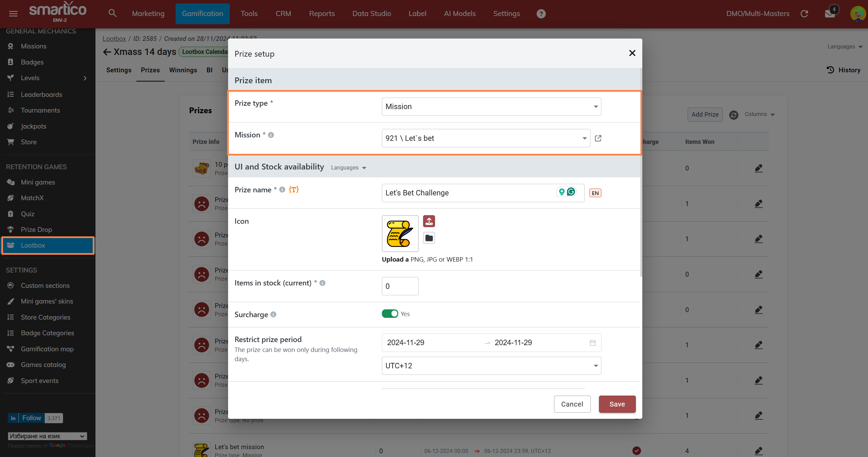Click the refresh icon in top bar
868x457 pixels.
tap(804, 14)
